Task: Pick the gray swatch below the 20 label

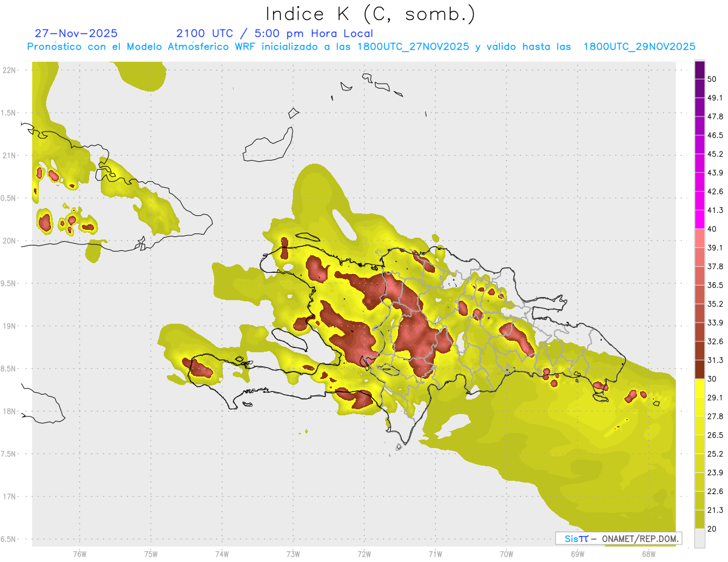Action: [699, 538]
